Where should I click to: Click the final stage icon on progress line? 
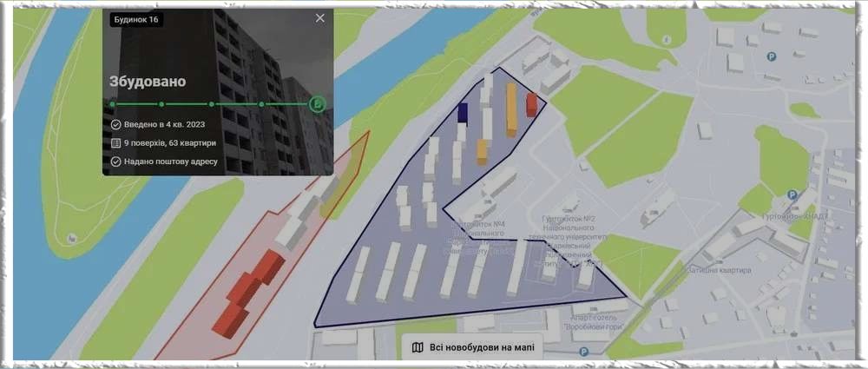[318, 104]
